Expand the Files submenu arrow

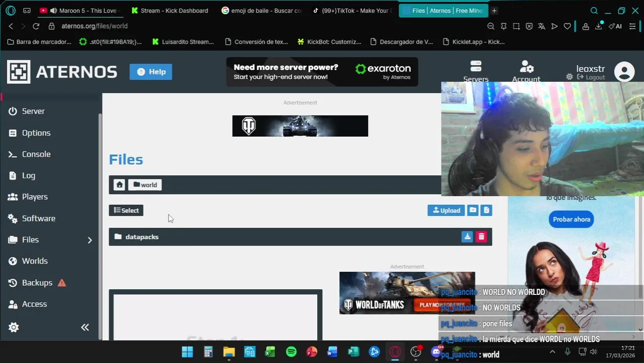(90, 240)
